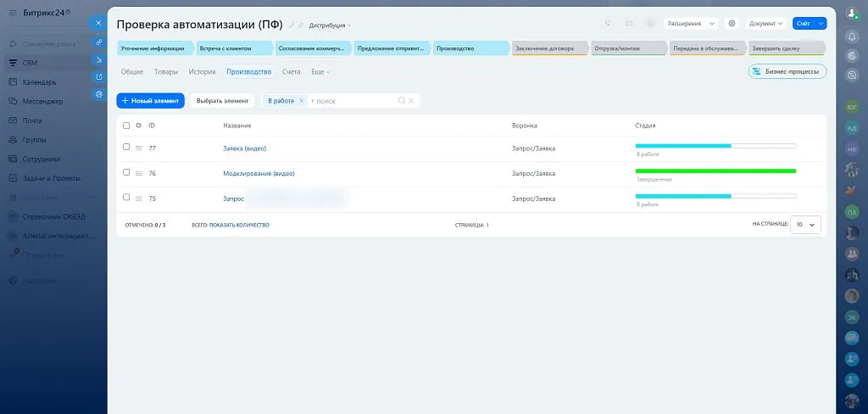Tick the checkbox for row ID 75
Image resolution: width=868 pixels, height=414 pixels.
point(126,198)
